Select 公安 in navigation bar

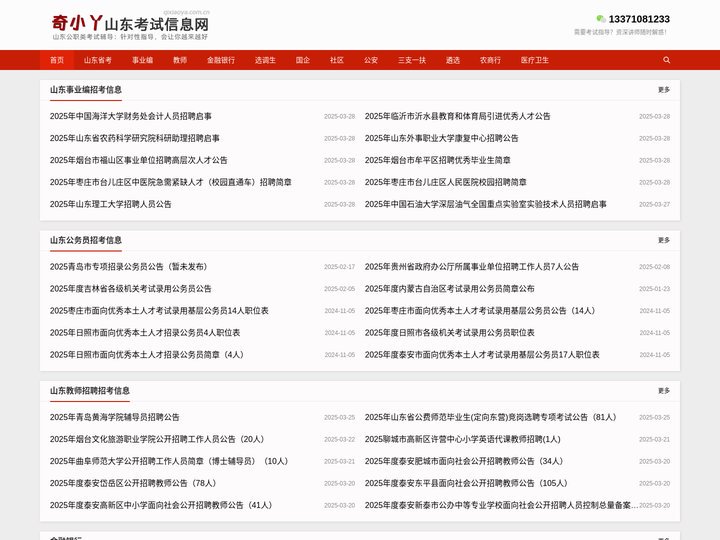(x=371, y=60)
